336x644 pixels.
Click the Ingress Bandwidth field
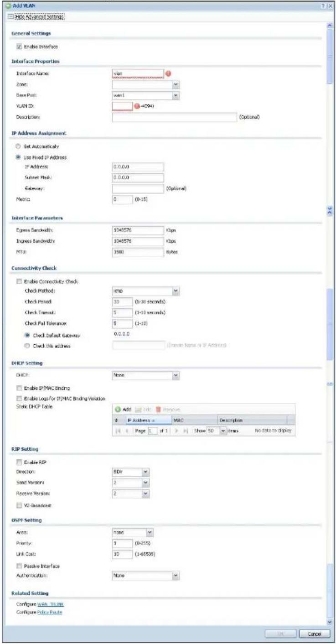click(138, 242)
